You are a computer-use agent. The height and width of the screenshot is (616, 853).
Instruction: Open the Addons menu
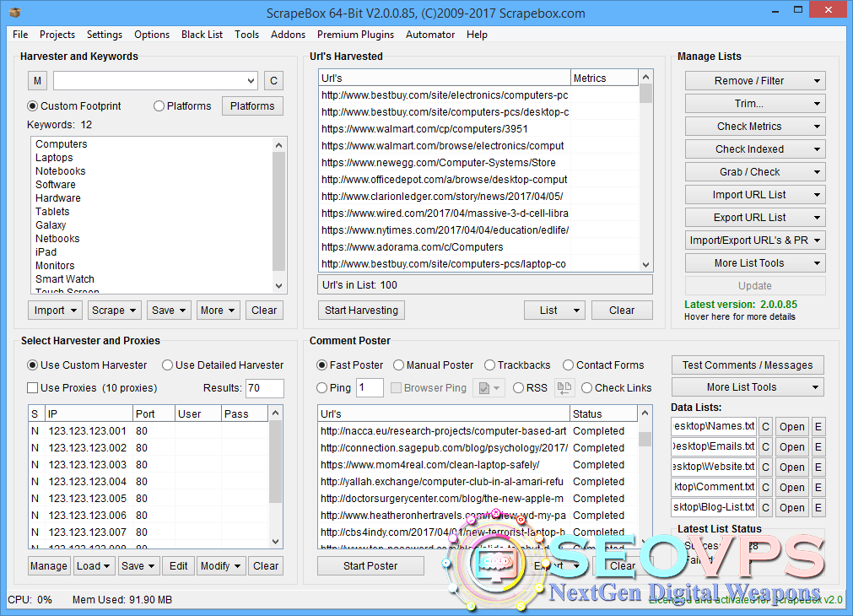click(x=288, y=35)
